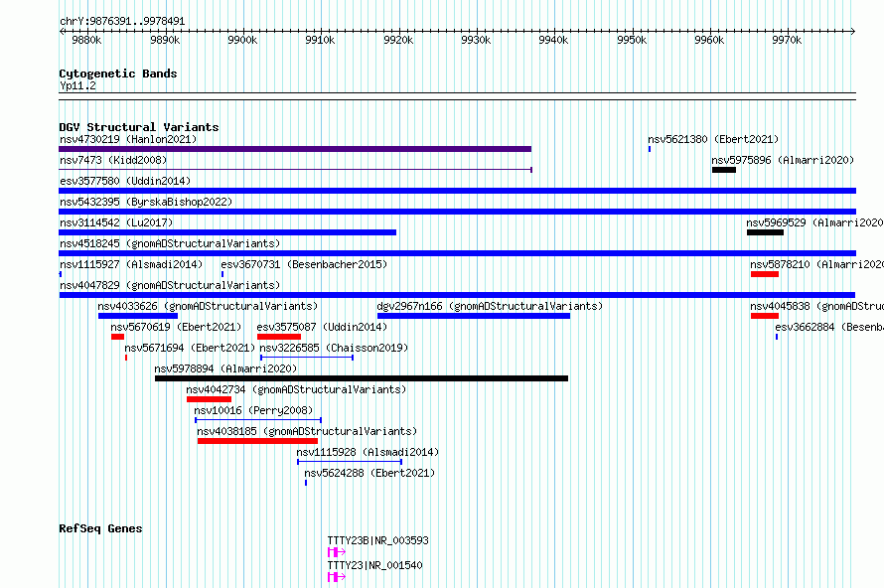Open nsv5671694 (Ebert2021) label

pyautogui.click(x=190, y=348)
